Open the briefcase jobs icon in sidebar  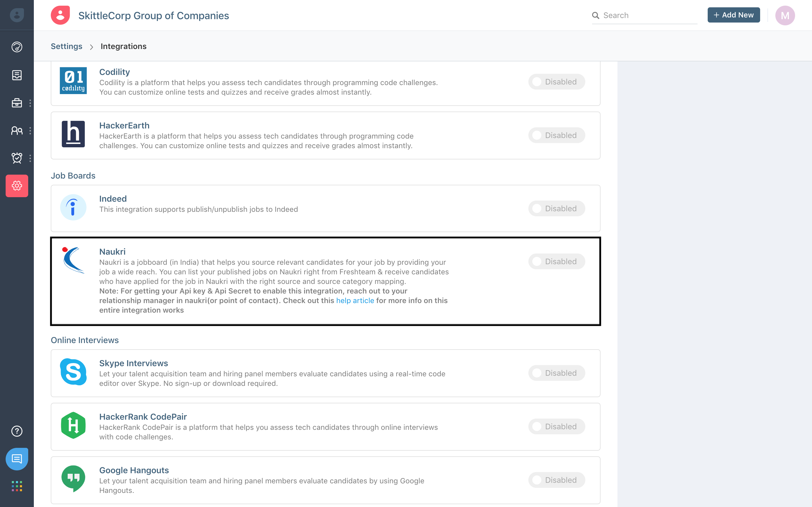(17, 103)
